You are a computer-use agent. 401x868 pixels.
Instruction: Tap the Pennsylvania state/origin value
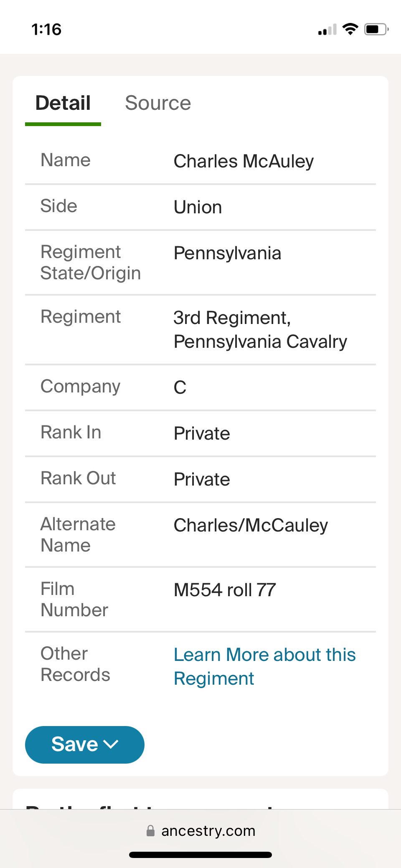pos(227,253)
